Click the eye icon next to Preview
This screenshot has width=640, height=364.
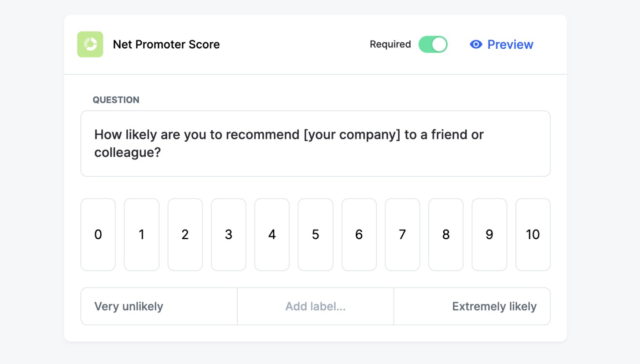point(475,44)
